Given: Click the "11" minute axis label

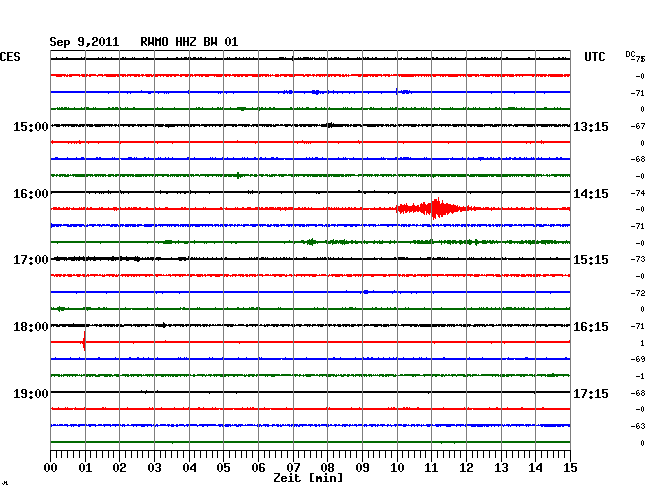Looking at the screenshot, I should pyautogui.click(x=431, y=467).
